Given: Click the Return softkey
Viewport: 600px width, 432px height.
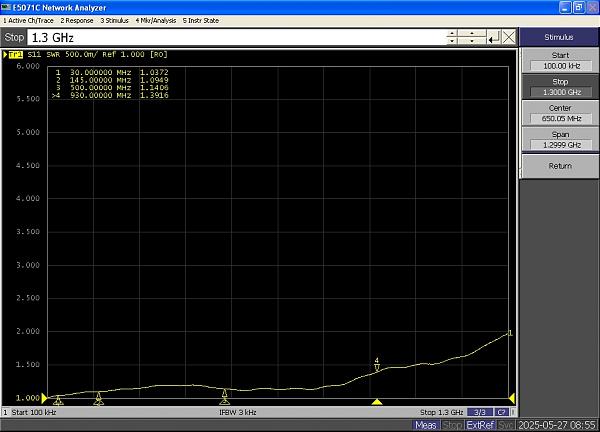Looking at the screenshot, I should (x=560, y=166).
